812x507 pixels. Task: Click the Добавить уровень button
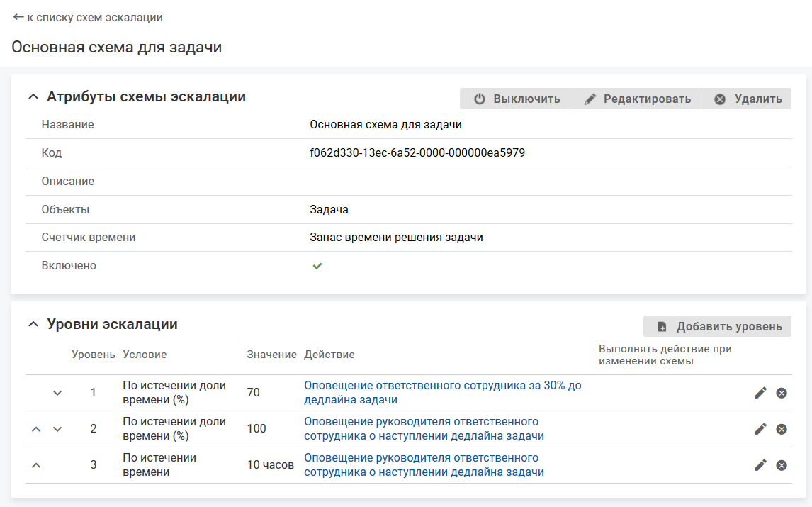coord(717,326)
